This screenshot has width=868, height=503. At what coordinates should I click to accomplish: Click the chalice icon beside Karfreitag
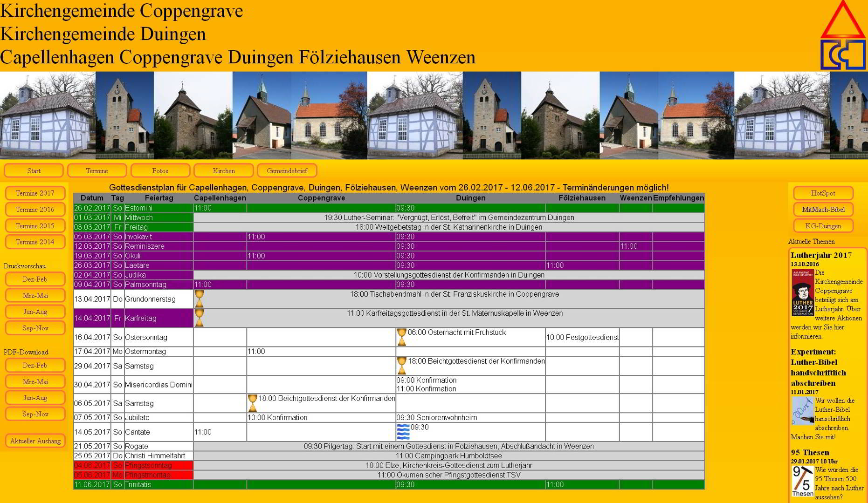click(x=200, y=318)
